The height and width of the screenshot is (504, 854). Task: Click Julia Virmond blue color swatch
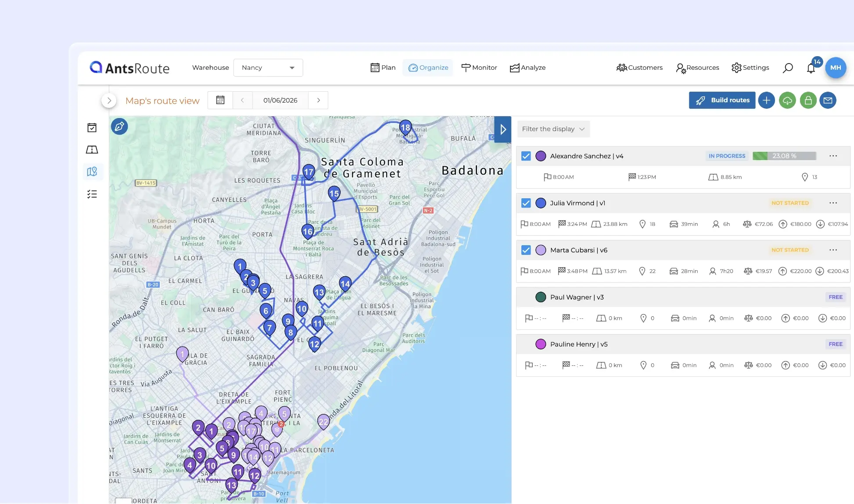[541, 203]
